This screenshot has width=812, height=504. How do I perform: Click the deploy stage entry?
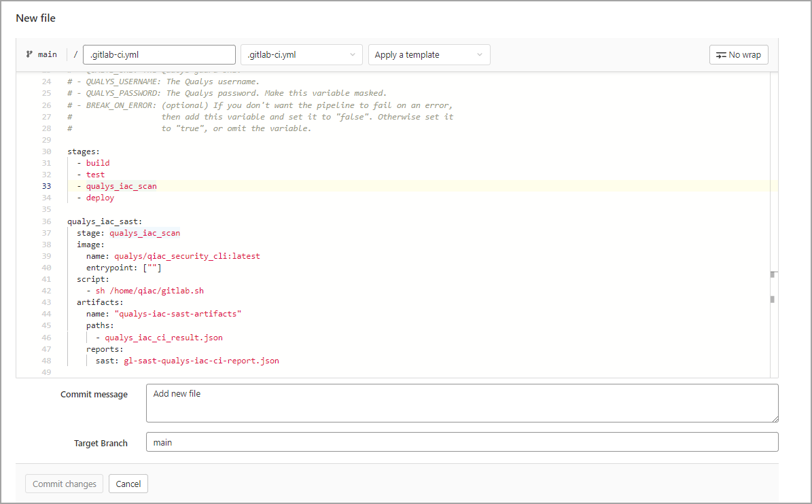pyautogui.click(x=100, y=198)
